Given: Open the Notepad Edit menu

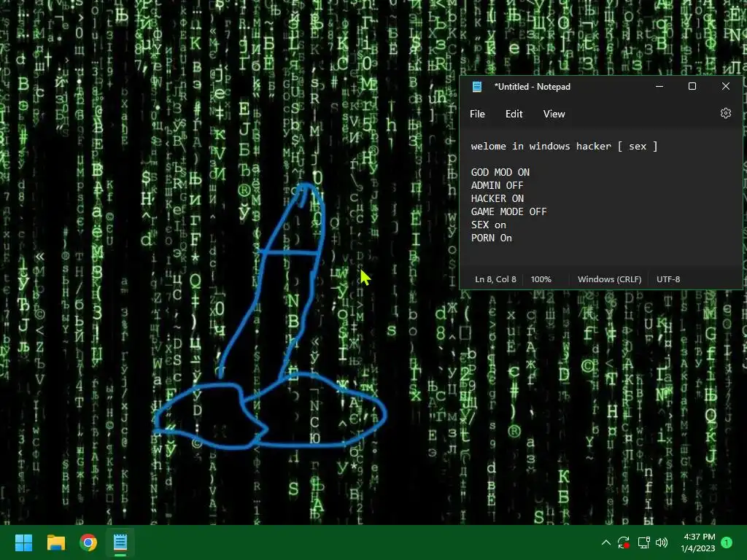Looking at the screenshot, I should point(514,114).
